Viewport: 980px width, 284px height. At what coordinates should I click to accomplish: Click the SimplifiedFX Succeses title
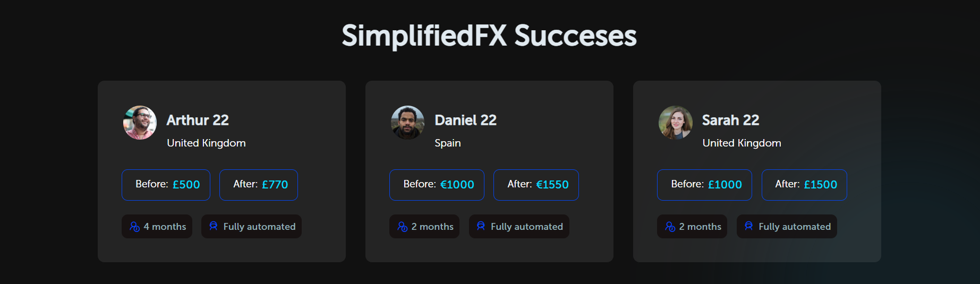click(x=489, y=36)
